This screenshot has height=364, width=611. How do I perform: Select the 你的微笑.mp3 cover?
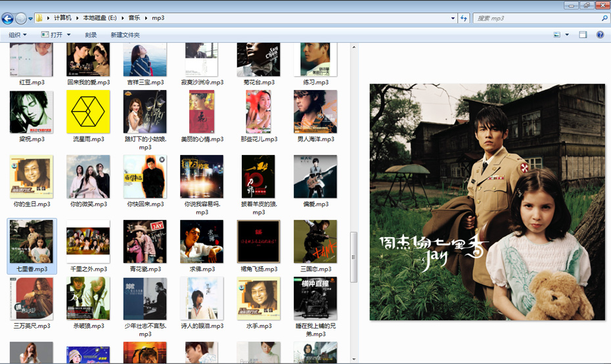click(x=88, y=177)
